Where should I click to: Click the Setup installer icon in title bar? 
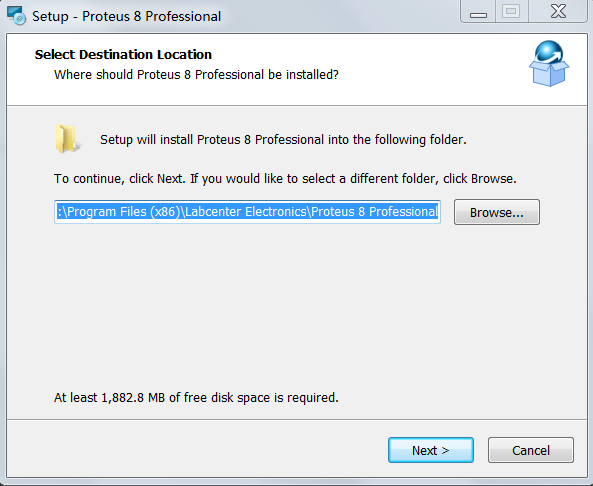click(17, 16)
